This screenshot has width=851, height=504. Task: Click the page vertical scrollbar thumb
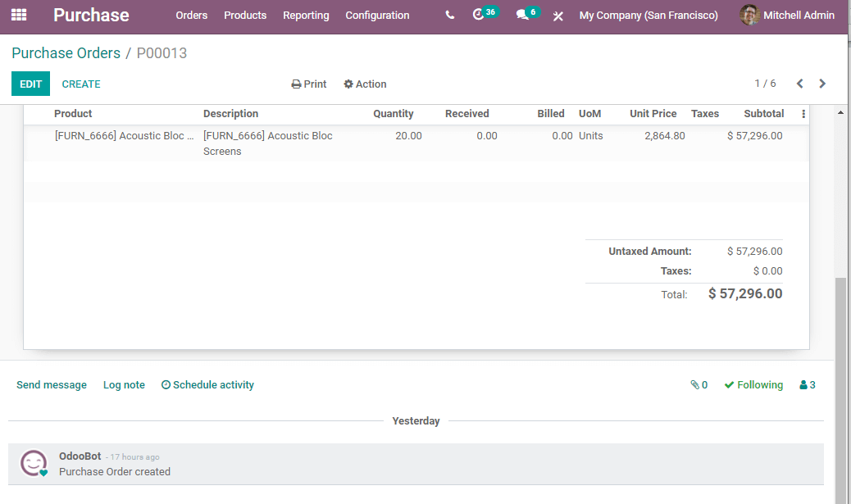coord(840,391)
